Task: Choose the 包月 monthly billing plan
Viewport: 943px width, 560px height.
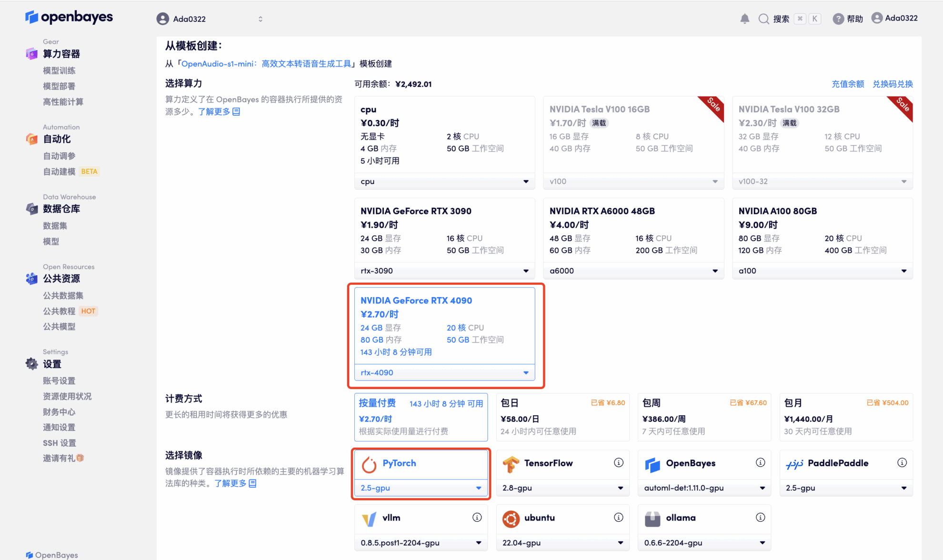Action: click(845, 417)
